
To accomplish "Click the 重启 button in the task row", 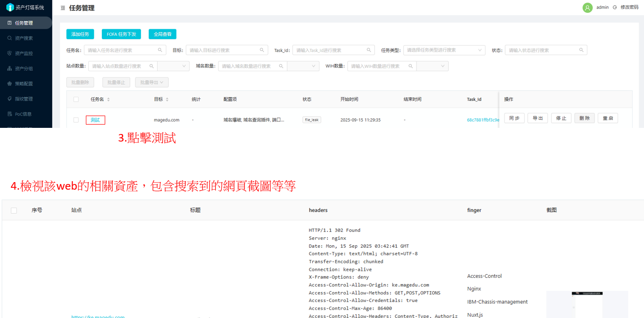I will click(608, 118).
